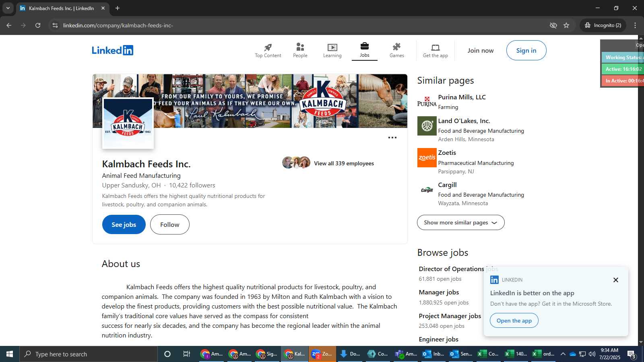Bookmark this page with the star icon
This screenshot has height=362, width=644.
[x=566, y=25]
